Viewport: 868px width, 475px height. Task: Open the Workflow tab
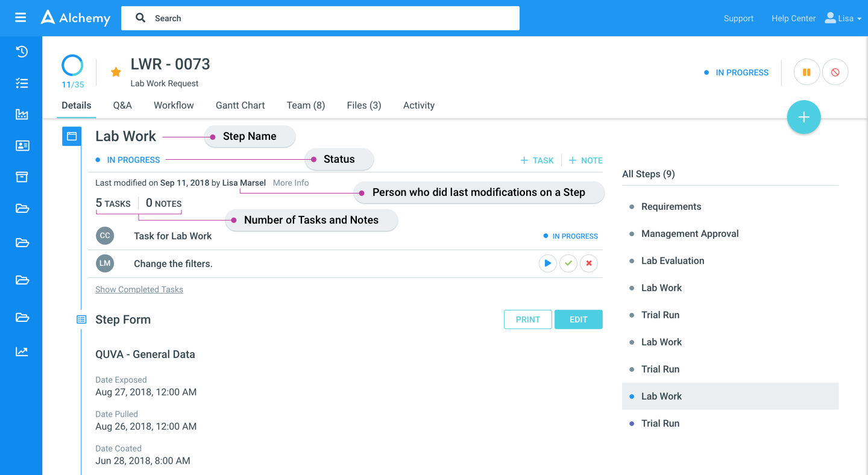(x=174, y=105)
